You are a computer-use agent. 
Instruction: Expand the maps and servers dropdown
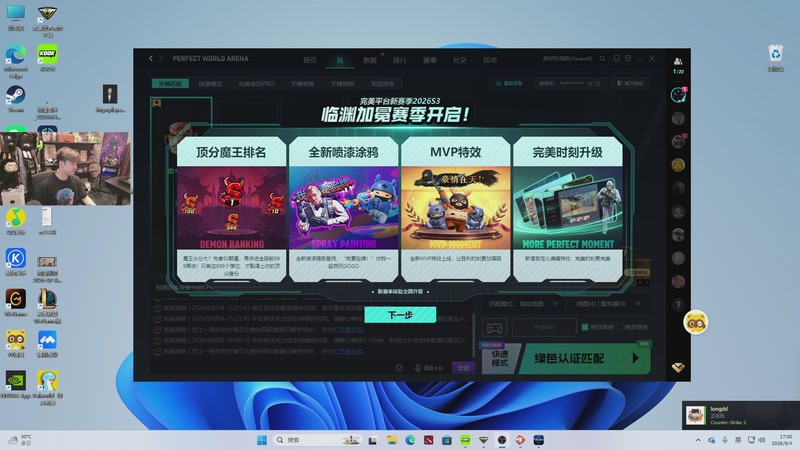pos(608,304)
